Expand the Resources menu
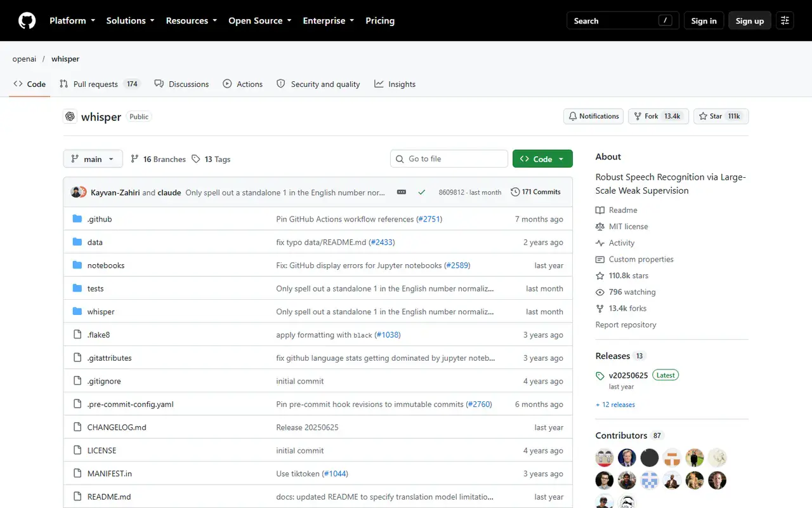This screenshot has width=812, height=508. pyautogui.click(x=192, y=21)
